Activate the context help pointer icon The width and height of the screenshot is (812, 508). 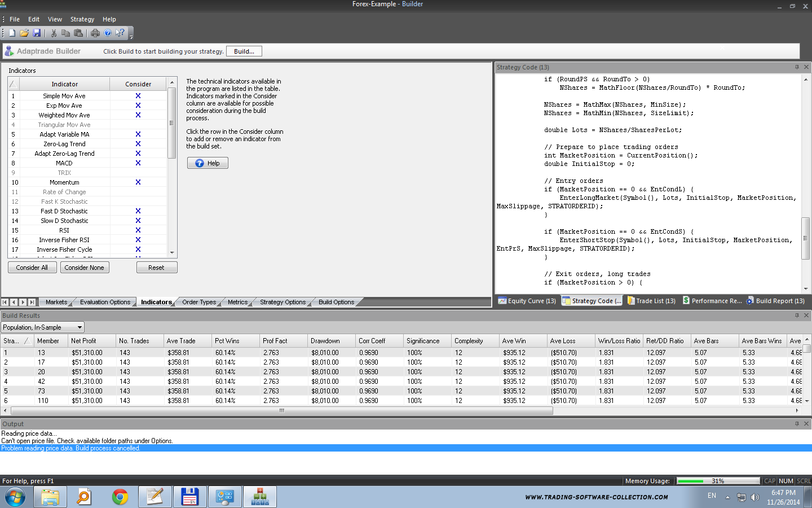pyautogui.click(x=120, y=33)
